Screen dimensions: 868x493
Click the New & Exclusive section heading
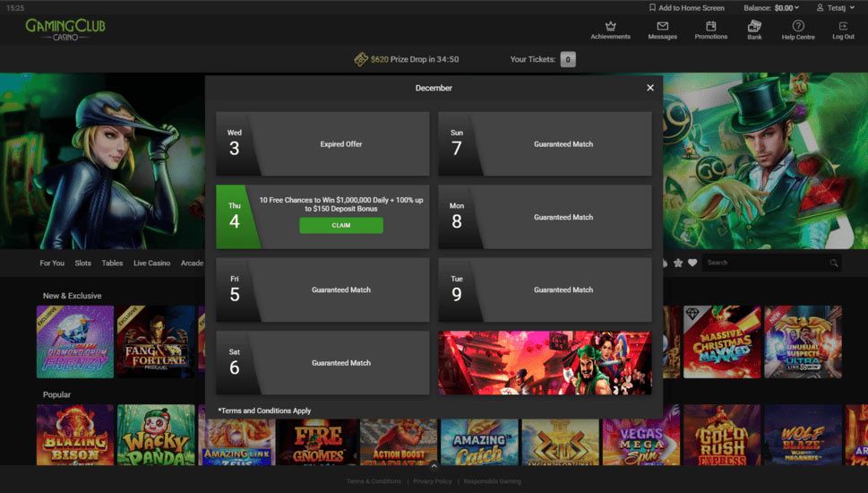pos(72,296)
